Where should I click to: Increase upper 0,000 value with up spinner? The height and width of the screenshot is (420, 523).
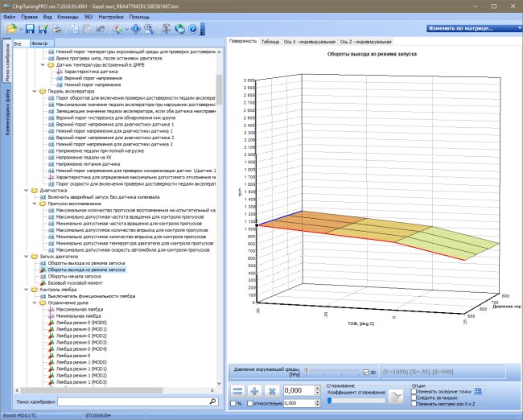(x=318, y=389)
